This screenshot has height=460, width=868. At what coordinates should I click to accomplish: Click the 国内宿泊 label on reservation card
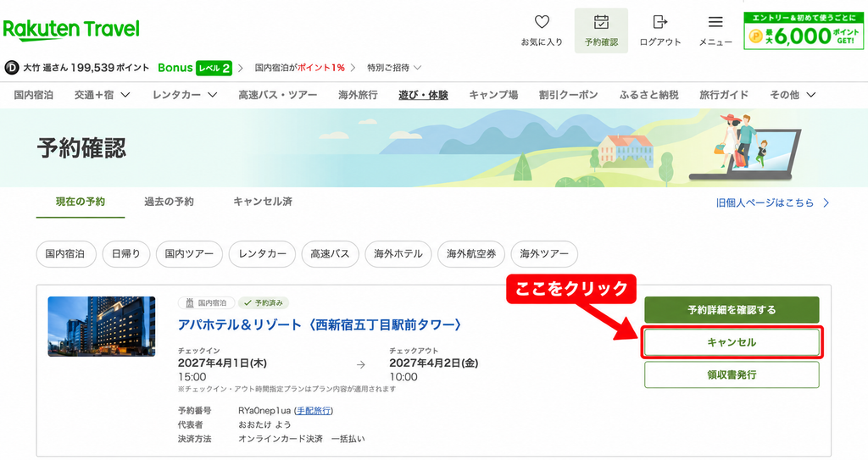pyautogui.click(x=207, y=302)
